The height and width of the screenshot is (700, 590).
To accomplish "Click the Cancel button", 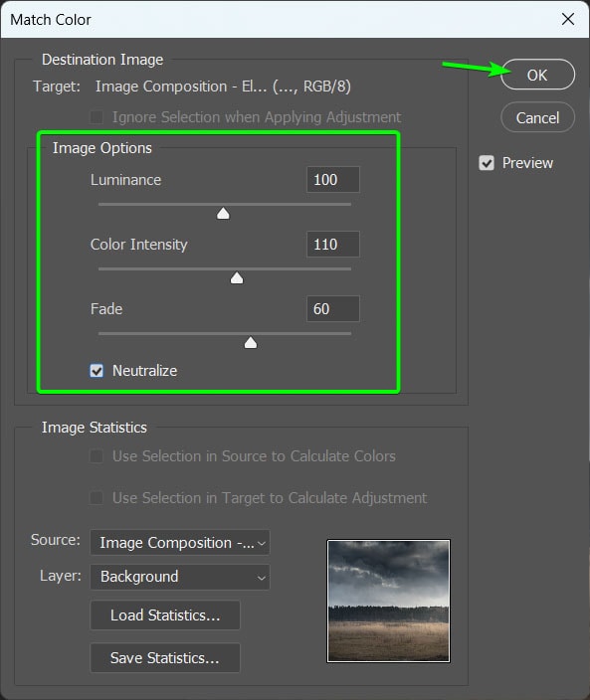I will 537,117.
